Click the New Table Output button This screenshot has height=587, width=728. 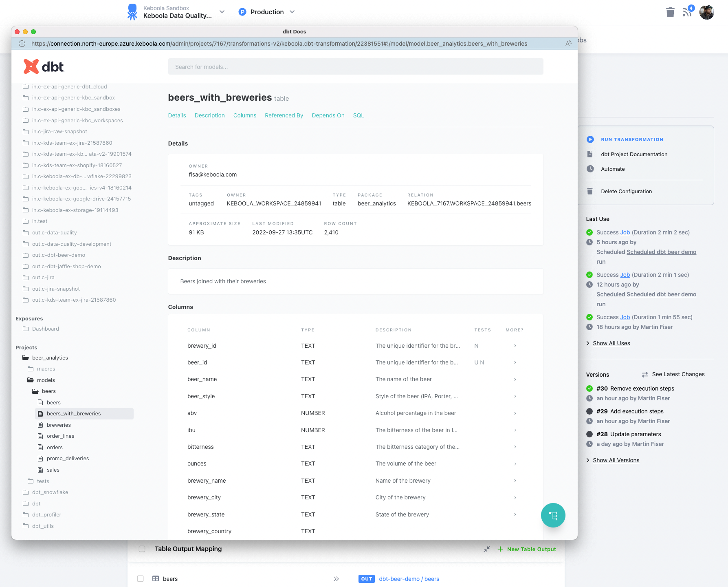pos(527,549)
